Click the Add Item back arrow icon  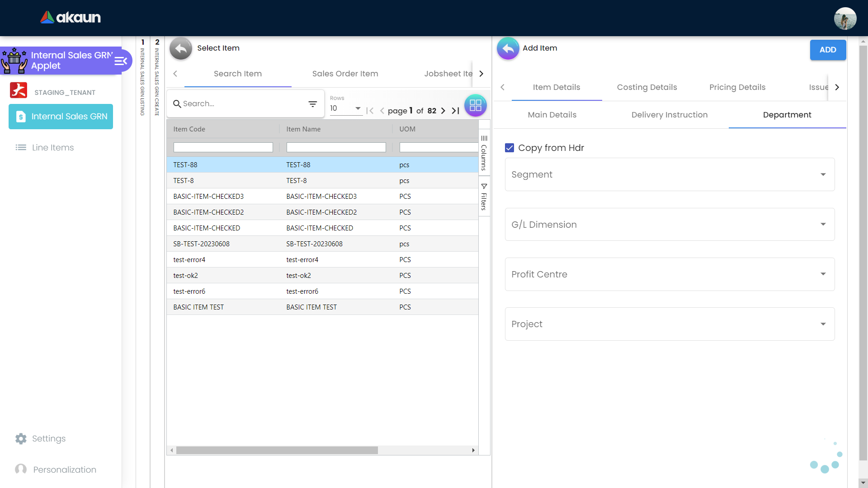[508, 48]
